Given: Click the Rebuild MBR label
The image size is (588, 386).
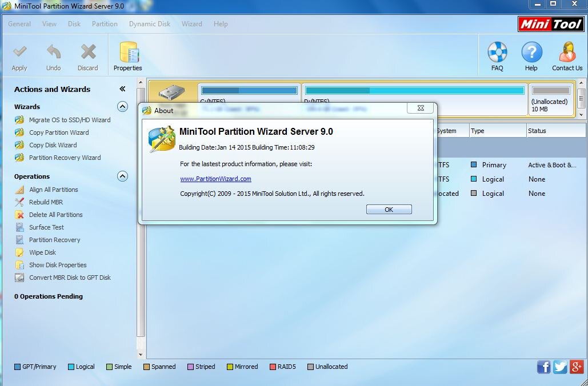Looking at the screenshot, I should click(x=46, y=202).
